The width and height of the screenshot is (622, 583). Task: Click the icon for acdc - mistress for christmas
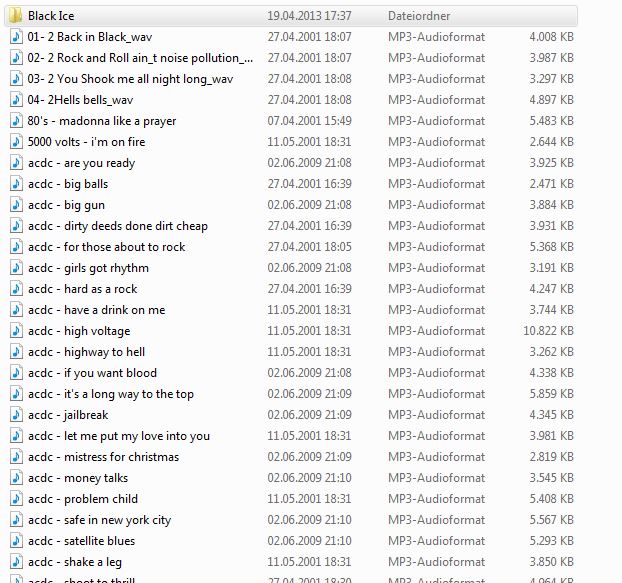pos(16,457)
